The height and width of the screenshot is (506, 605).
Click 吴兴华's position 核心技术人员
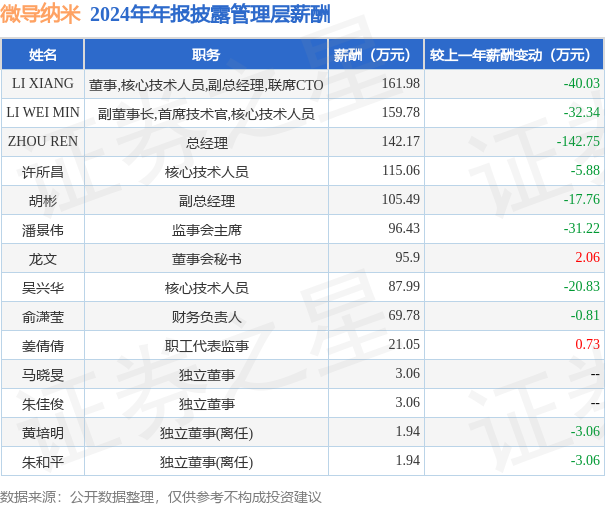pyautogui.click(x=206, y=288)
